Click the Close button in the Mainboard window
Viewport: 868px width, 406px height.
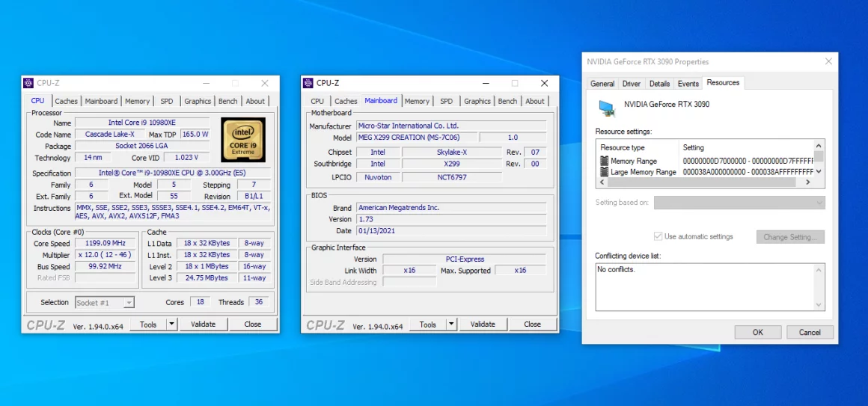click(533, 325)
